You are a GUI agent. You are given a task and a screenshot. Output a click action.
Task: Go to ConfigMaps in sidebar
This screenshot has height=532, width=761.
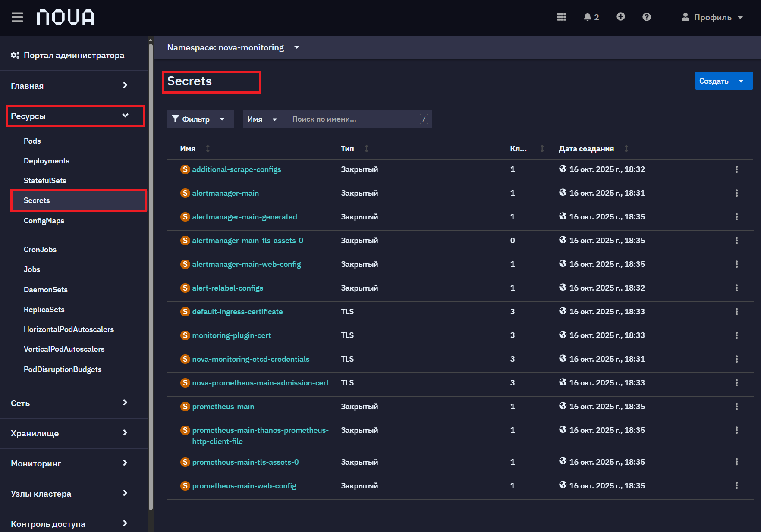pyautogui.click(x=44, y=221)
